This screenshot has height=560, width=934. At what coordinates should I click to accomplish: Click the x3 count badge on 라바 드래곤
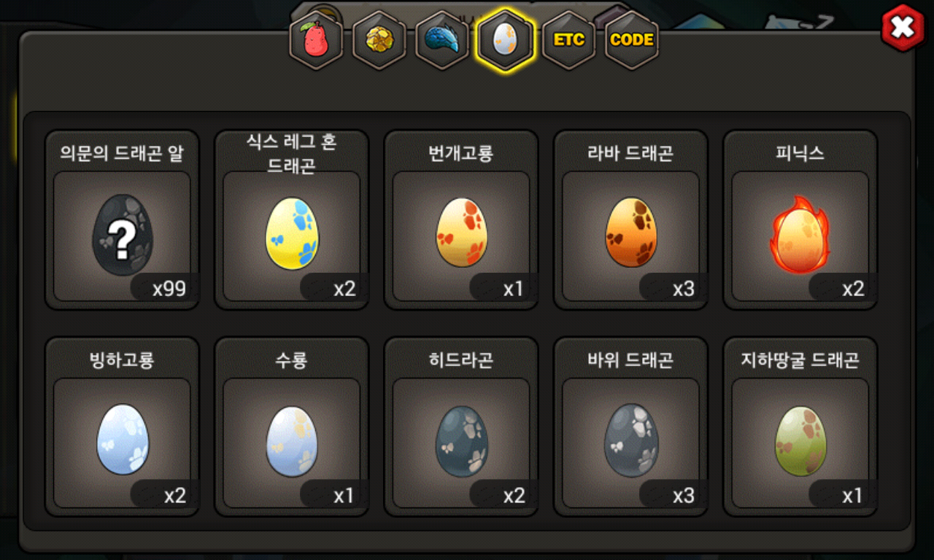tap(683, 289)
